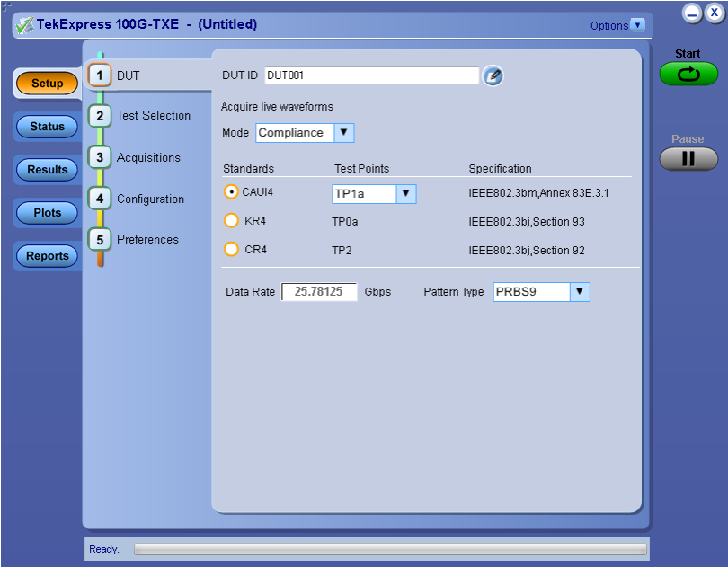Open the Options menu
Screen dimensions: 728x567
617,25
